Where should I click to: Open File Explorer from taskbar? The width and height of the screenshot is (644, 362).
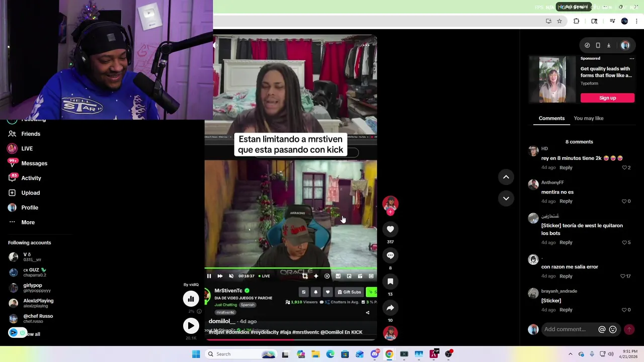[x=315, y=354]
